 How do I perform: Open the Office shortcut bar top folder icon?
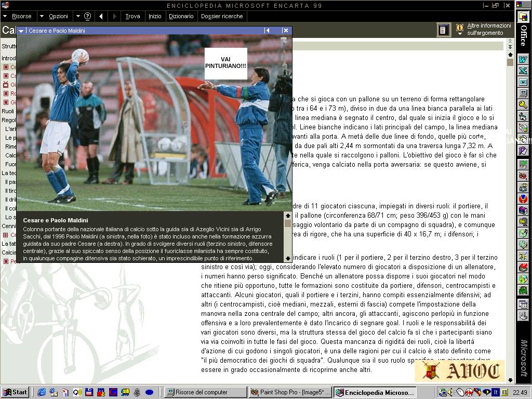click(x=523, y=16)
